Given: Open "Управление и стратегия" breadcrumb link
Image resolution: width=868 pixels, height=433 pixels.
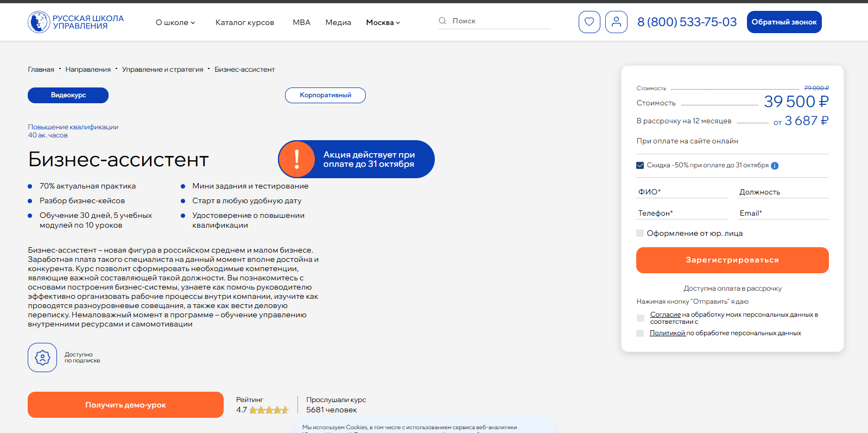Looking at the screenshot, I should point(162,70).
